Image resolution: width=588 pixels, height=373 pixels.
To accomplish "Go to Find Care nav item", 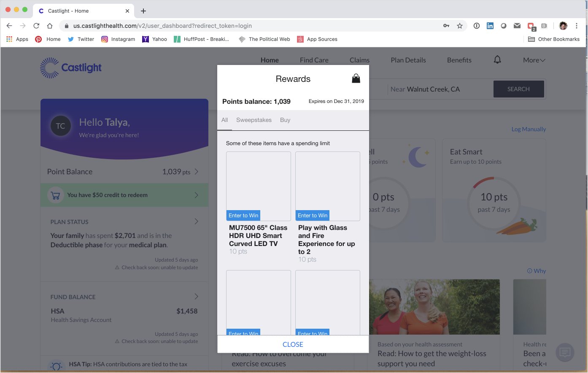I will (x=314, y=60).
